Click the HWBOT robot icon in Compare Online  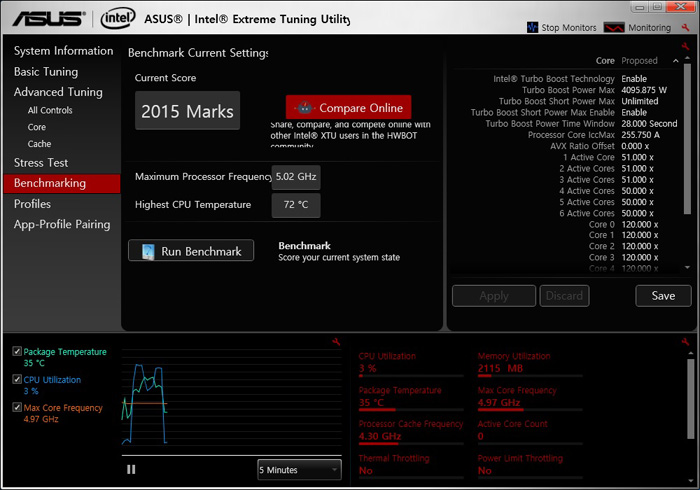[x=305, y=108]
